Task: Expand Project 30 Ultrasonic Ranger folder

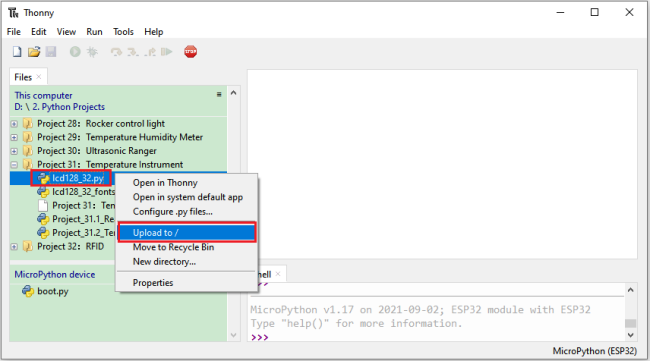Action: [x=14, y=151]
